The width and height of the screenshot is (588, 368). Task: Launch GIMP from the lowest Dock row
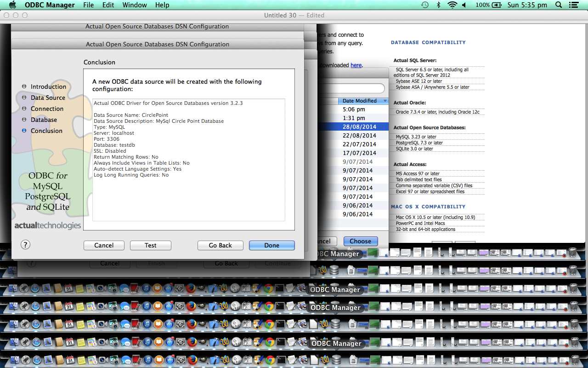coord(204,360)
